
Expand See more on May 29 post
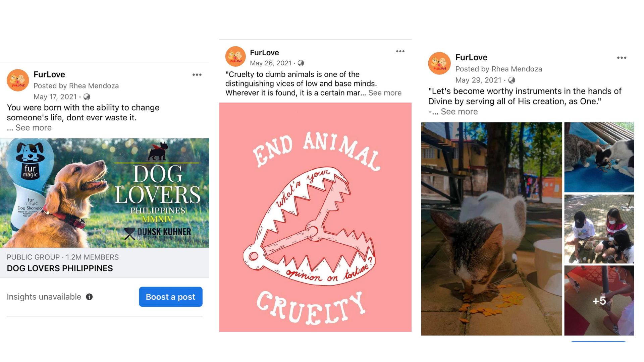[x=459, y=112]
